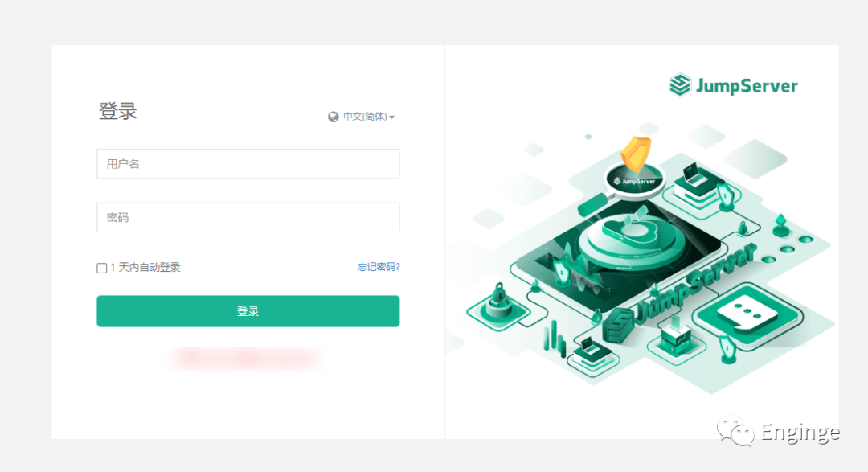Click the WeChat icon beside Enginge
The height and width of the screenshot is (472, 868).
pyautogui.click(x=735, y=430)
